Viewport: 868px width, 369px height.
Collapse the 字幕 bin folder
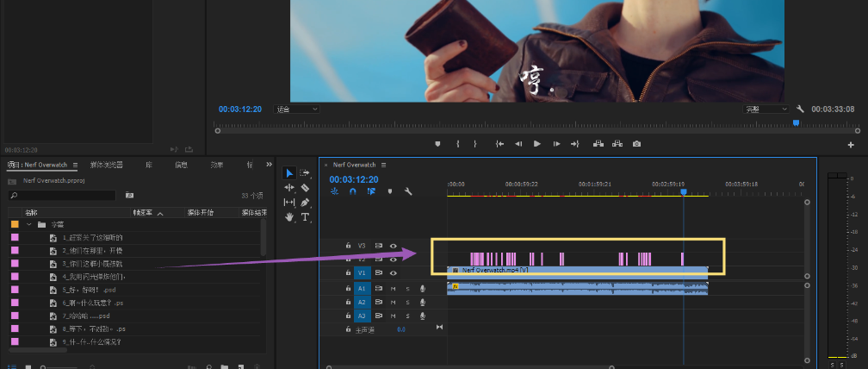tap(28, 224)
